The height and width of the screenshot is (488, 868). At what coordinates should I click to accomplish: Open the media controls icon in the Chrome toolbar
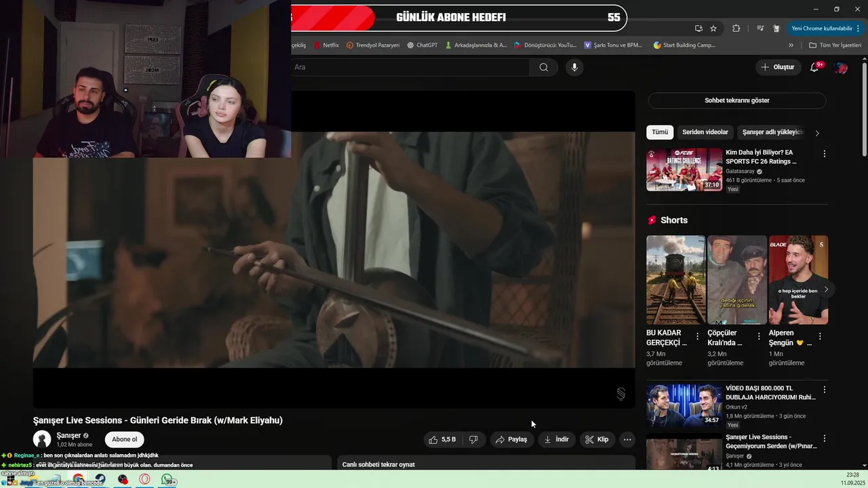tap(759, 28)
